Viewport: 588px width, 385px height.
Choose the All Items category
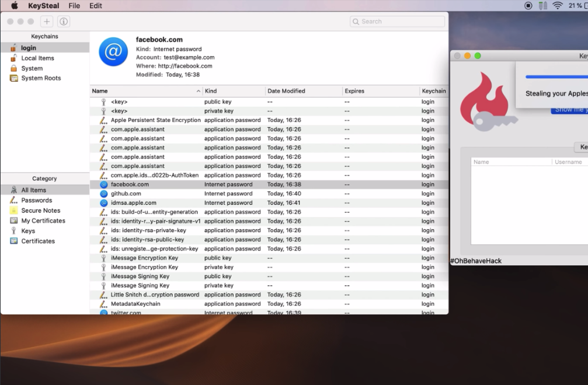45,190
